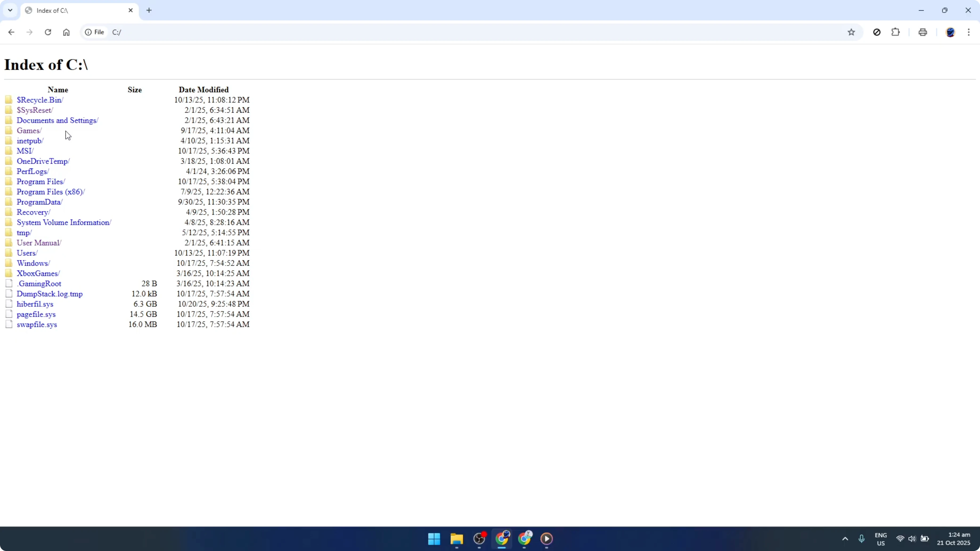980x551 pixels.
Task: Bookmark this page with the star
Action: 851,32
